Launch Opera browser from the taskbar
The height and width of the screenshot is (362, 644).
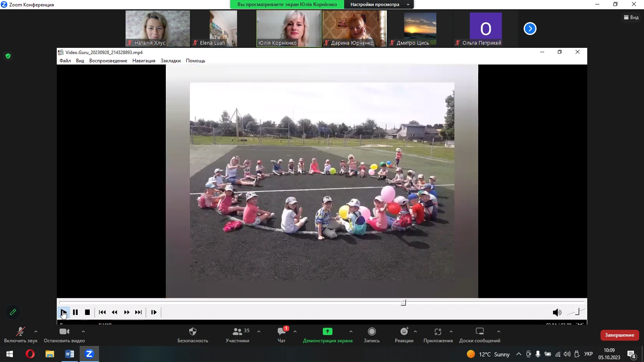30,354
